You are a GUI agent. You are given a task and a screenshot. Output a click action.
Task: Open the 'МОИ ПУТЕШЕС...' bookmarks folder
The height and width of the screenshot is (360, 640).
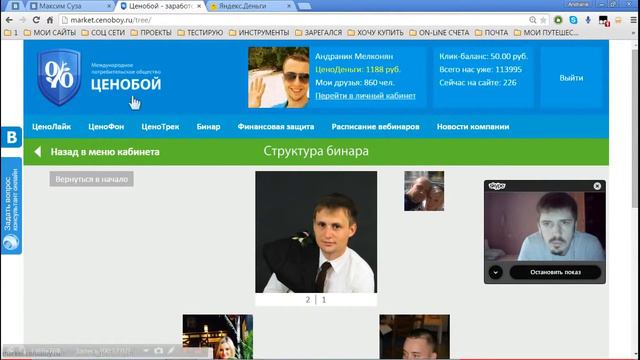click(546, 33)
